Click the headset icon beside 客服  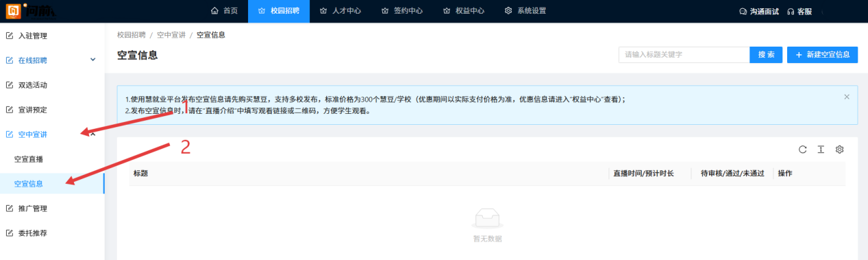[x=791, y=12]
